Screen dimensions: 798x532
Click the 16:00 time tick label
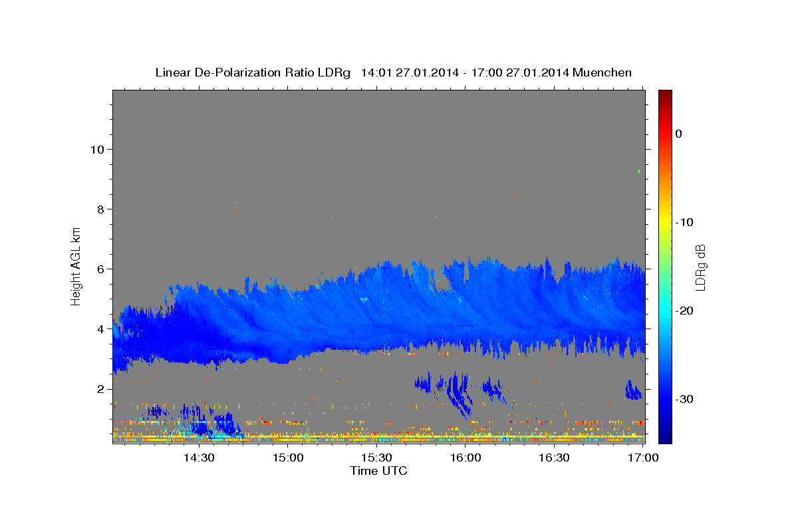click(465, 458)
